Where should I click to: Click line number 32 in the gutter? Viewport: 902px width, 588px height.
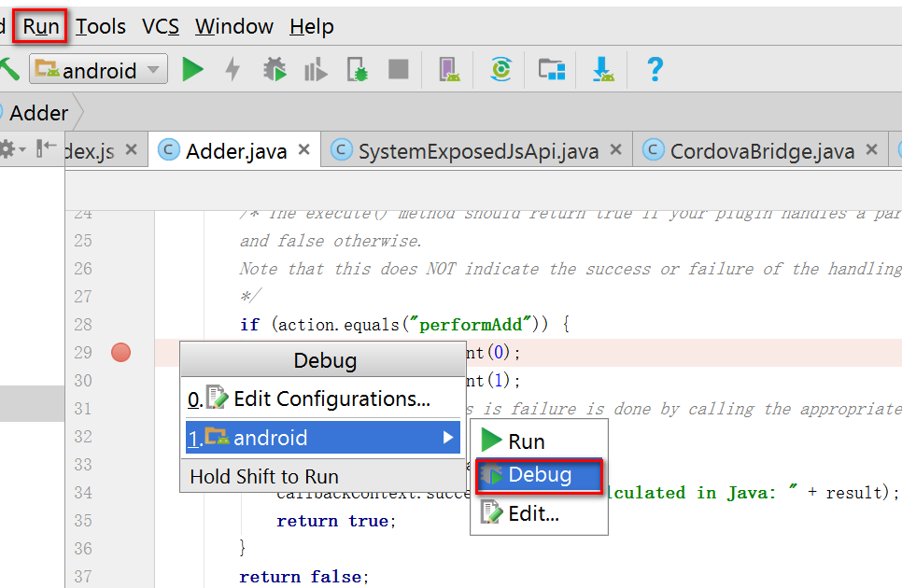[83, 436]
